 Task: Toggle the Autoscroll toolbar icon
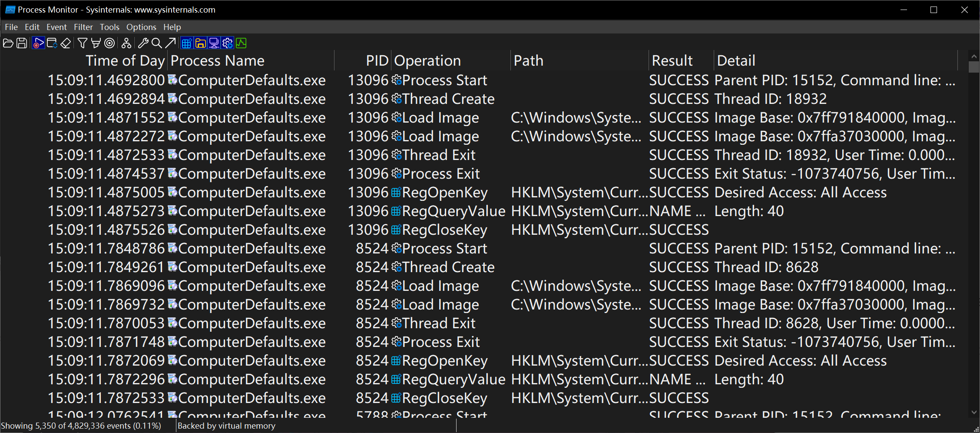click(x=52, y=43)
